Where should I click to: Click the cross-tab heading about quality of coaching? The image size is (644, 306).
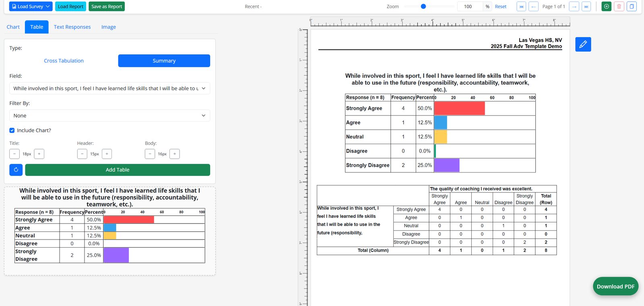click(481, 189)
